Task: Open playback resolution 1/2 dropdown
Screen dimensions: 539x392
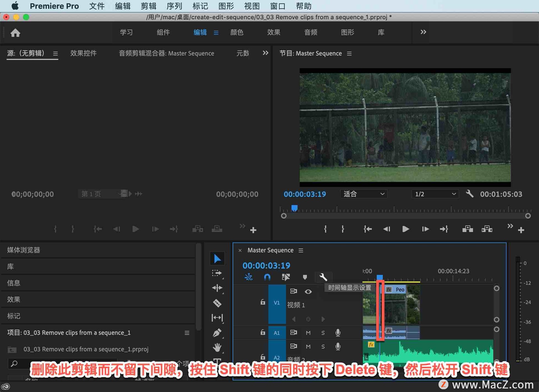Action: click(435, 194)
